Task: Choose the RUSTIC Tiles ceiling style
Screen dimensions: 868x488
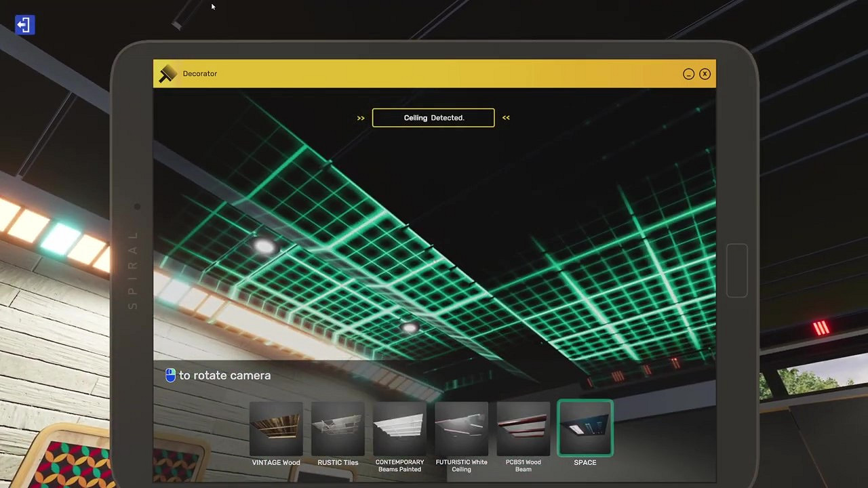Action: 338,428
